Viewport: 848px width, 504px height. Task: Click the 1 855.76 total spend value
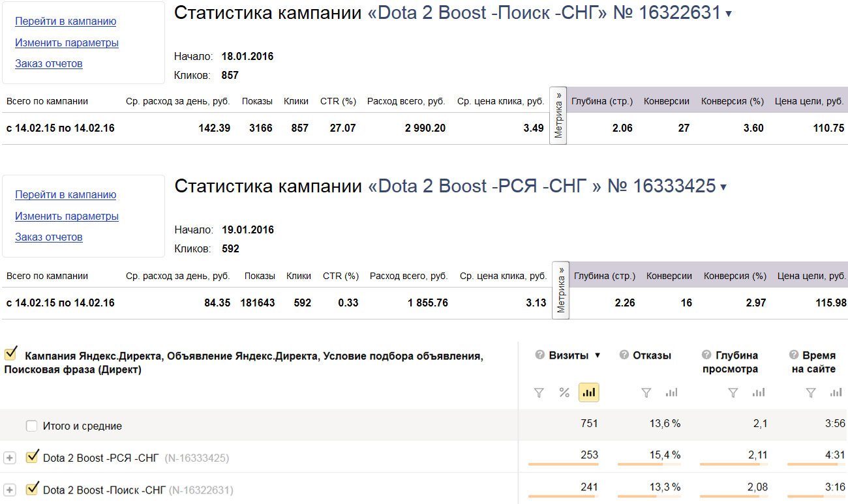428,303
